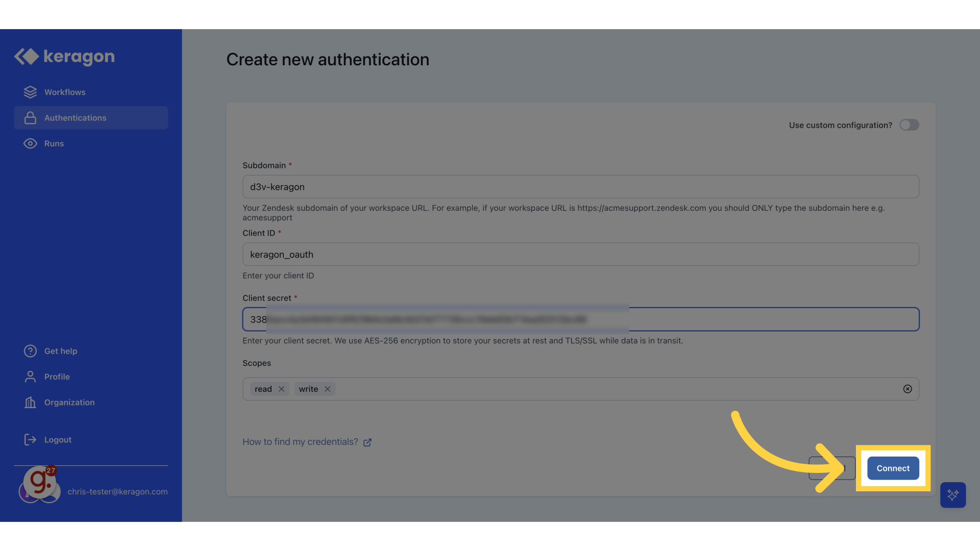This screenshot has width=980, height=551.
Task: Click the Keragon logo
Action: pos(64,57)
